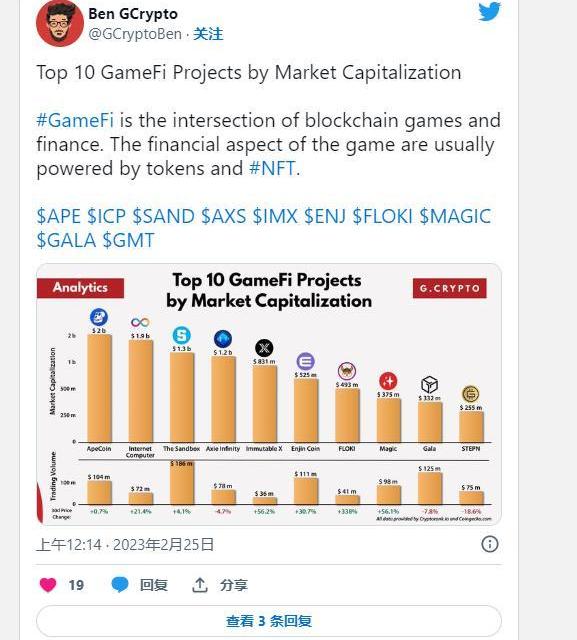Click the 回复 reply label
This screenshot has width=577, height=640.
[154, 585]
